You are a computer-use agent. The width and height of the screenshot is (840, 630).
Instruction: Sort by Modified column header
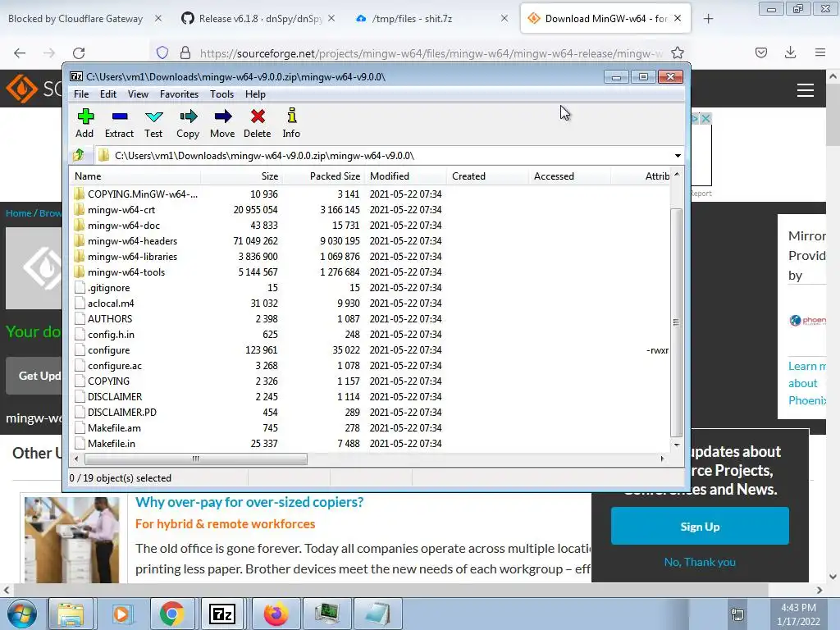click(x=405, y=176)
